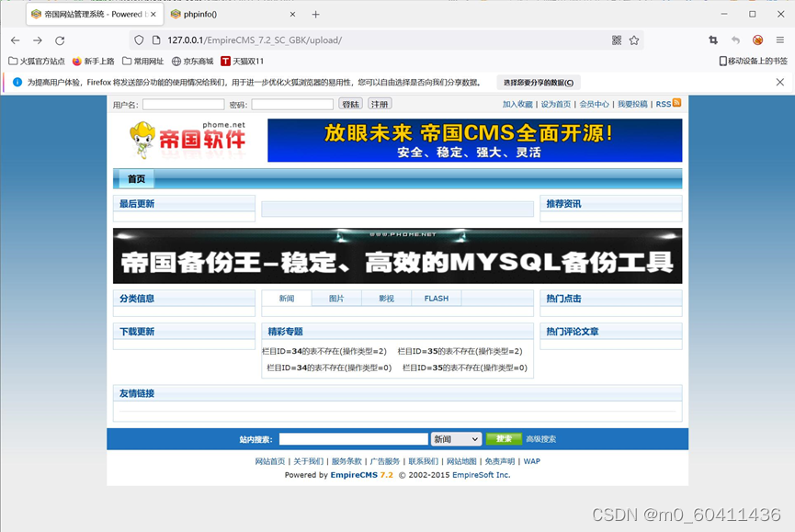Click the RSS text link

[664, 104]
